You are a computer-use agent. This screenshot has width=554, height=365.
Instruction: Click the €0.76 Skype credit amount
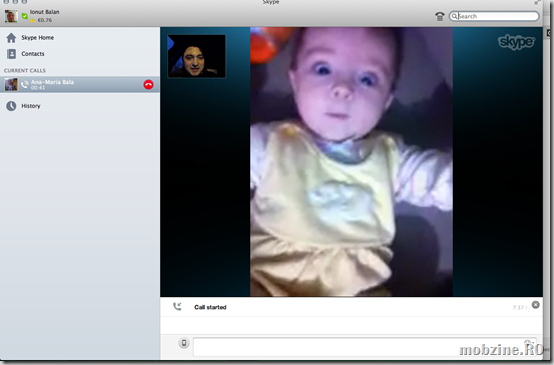(45, 20)
